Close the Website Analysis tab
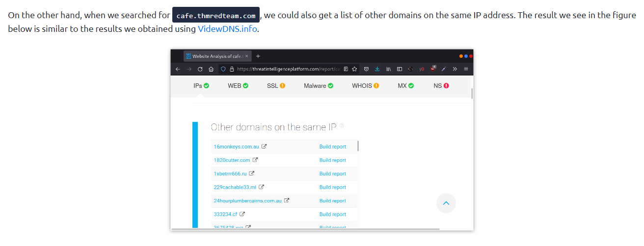The image size is (644, 246). 247,56
